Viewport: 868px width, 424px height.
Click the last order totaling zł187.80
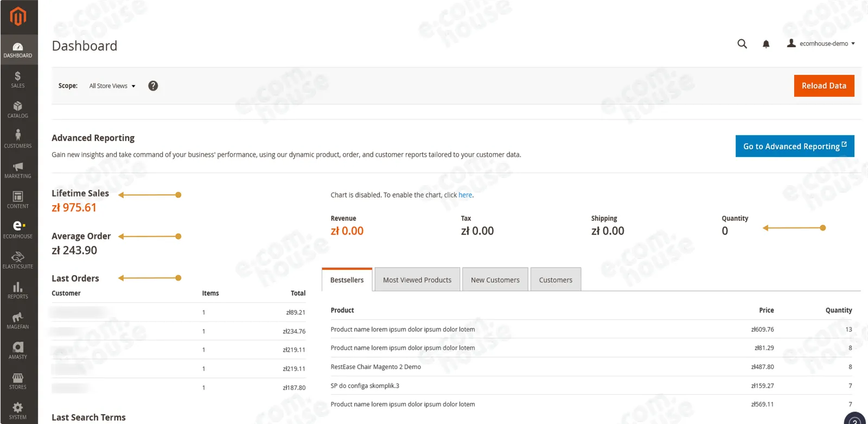click(178, 388)
